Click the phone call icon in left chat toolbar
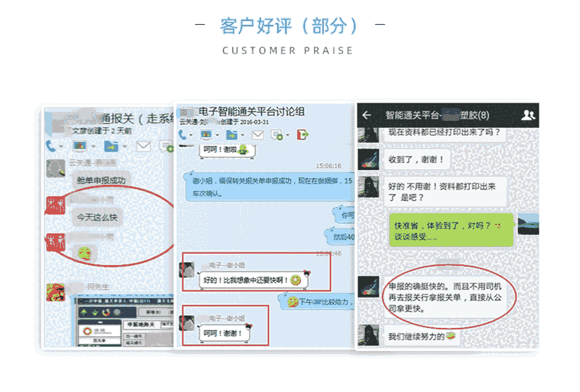Viewport: 580px width, 392px height. point(51,146)
